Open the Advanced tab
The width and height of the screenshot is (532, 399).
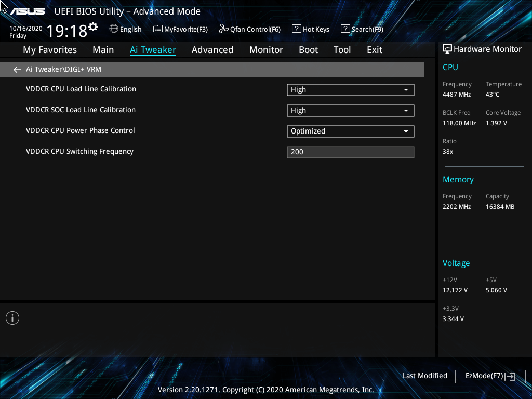pos(212,50)
